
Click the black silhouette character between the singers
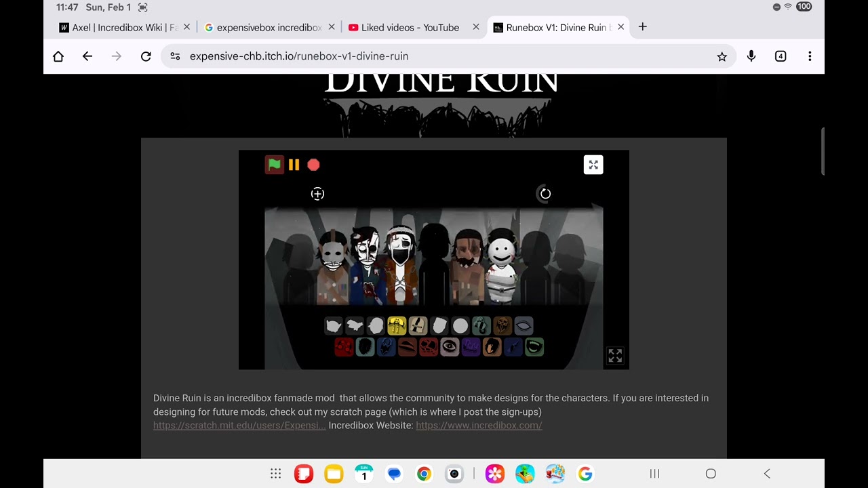[x=434, y=264]
